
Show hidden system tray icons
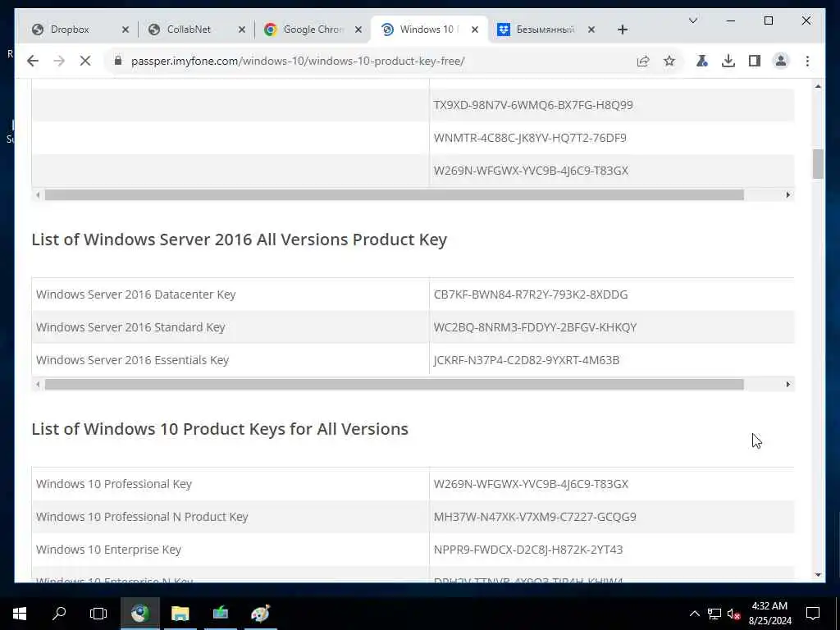(694, 614)
